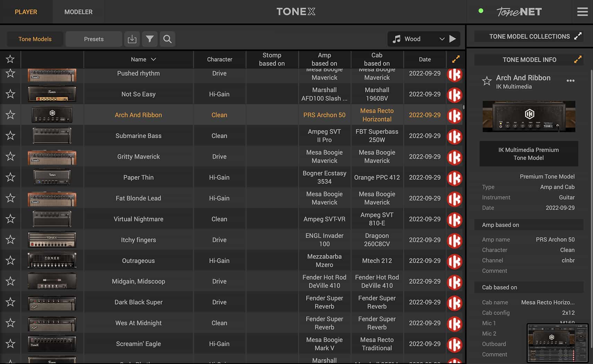
Task: Click the Presets button
Action: [x=93, y=39]
